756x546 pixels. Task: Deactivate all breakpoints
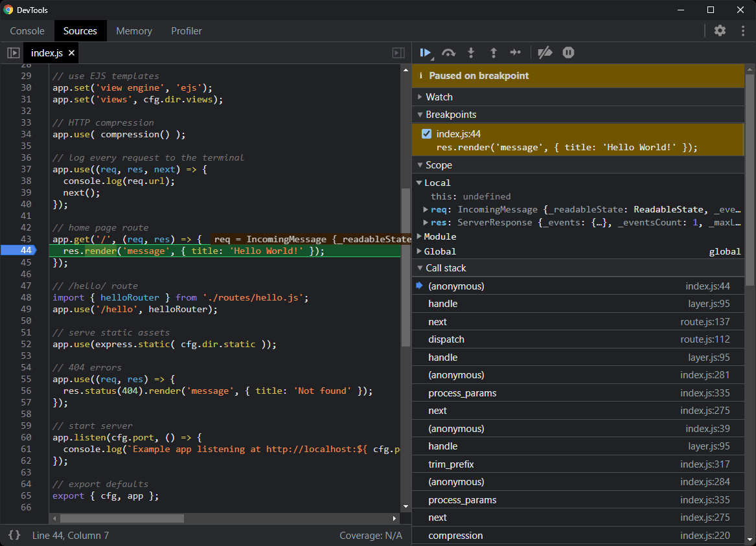544,52
